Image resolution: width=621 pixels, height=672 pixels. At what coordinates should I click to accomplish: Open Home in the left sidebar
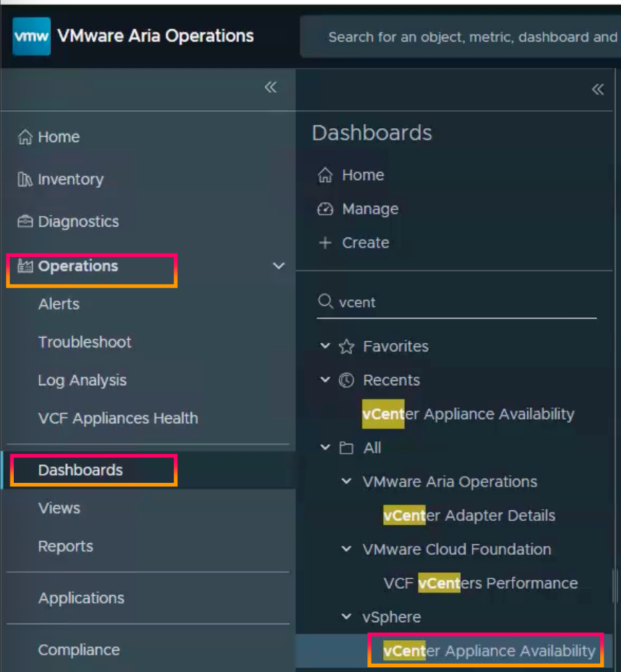[x=59, y=137]
